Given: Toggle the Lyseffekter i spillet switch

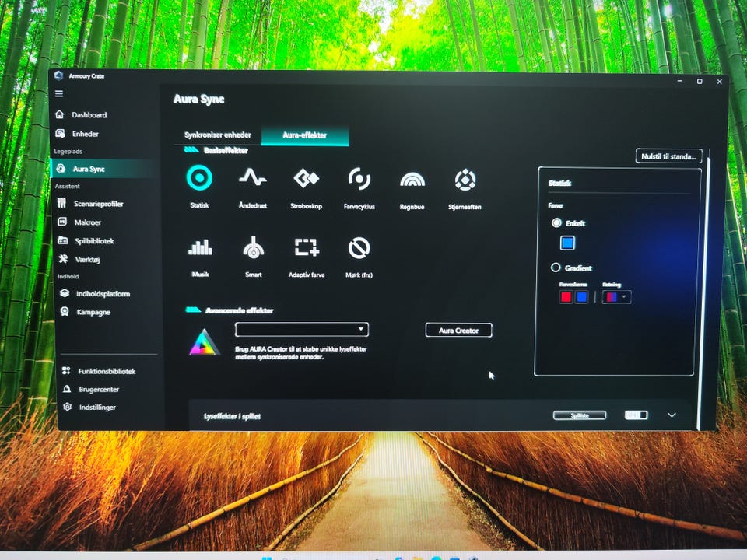Looking at the screenshot, I should click(636, 415).
